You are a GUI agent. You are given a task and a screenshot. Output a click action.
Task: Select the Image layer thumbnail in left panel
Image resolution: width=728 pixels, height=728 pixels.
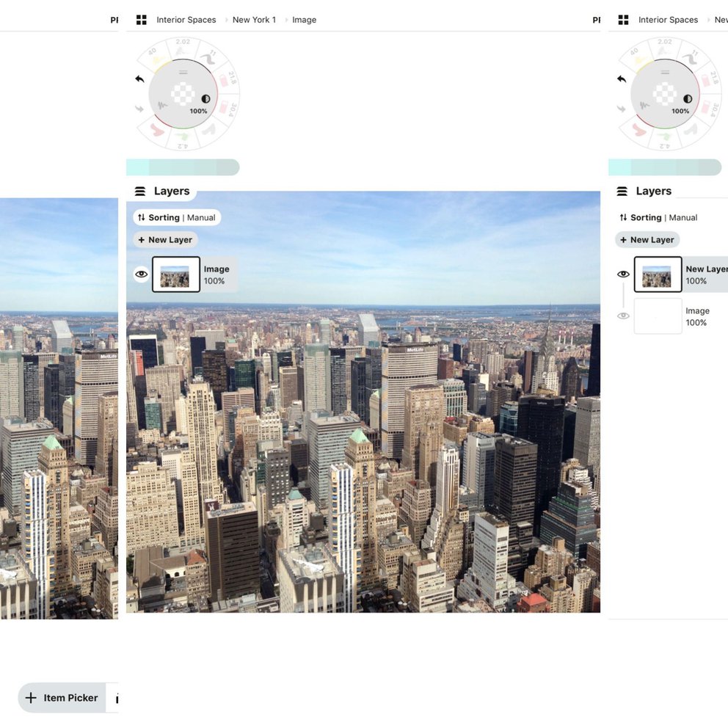click(x=175, y=273)
